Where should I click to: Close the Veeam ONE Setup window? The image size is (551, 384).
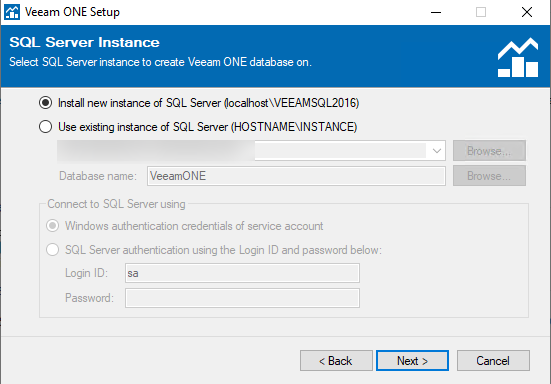[x=527, y=12]
